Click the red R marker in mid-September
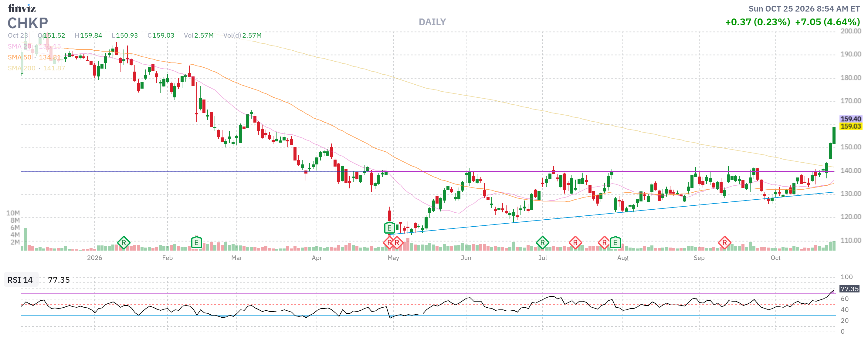 [724, 242]
